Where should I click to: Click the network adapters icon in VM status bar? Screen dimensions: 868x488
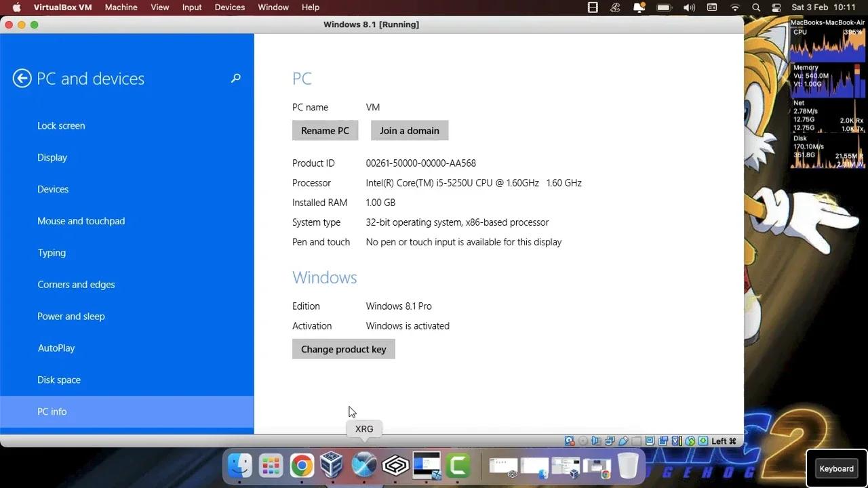pos(608,441)
